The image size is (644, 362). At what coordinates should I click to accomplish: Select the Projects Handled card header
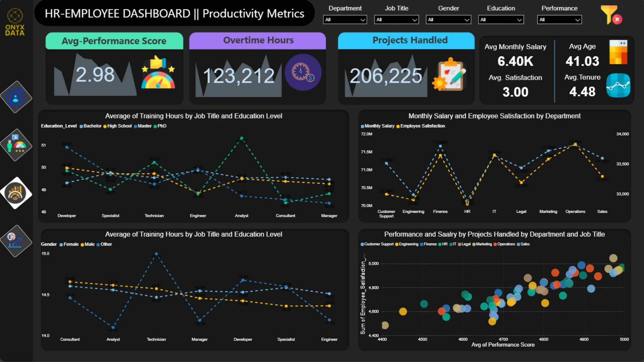pyautogui.click(x=406, y=41)
